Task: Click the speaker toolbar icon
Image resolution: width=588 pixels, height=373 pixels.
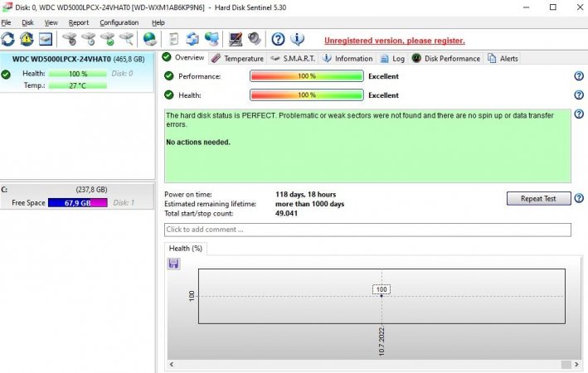Action: (255, 39)
